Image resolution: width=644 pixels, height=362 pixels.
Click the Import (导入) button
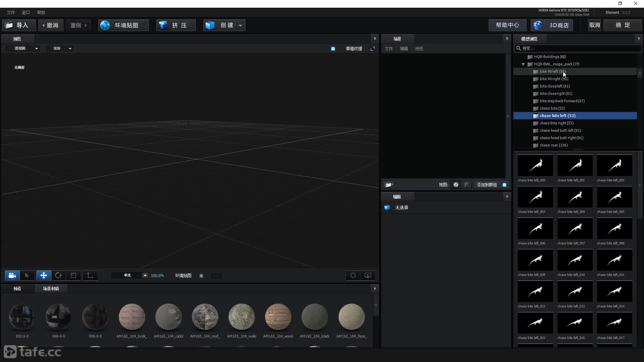(x=19, y=25)
